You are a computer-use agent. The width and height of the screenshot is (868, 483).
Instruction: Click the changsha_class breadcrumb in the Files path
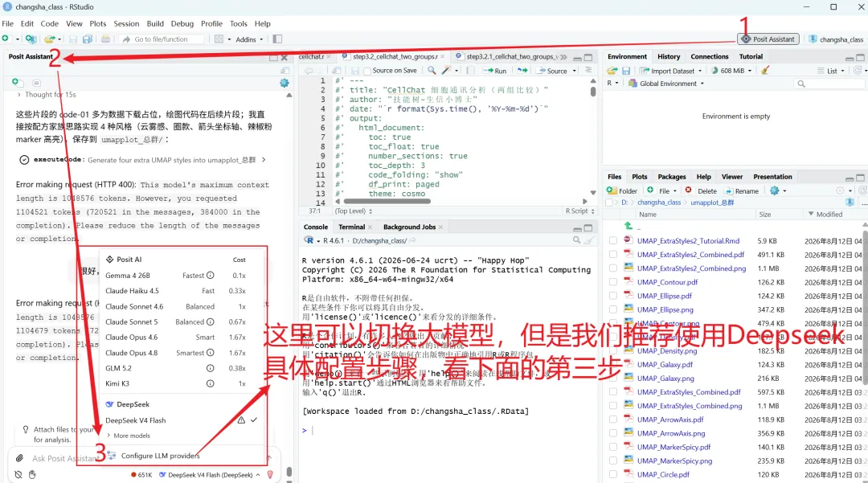(x=659, y=203)
